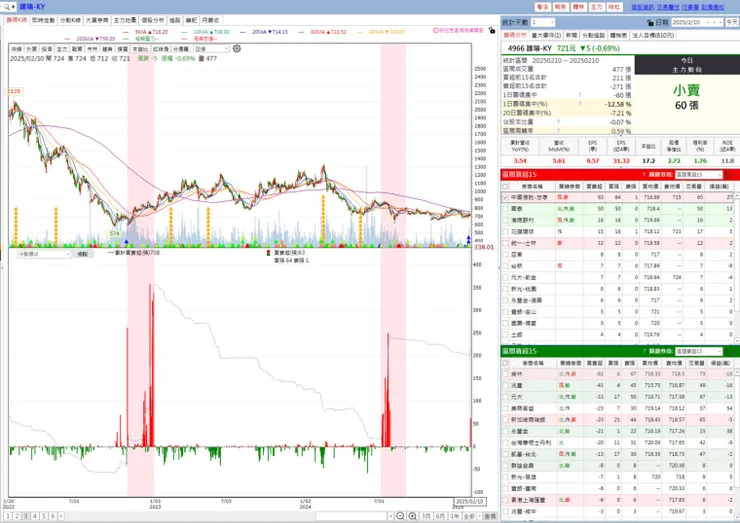Select the 元大-前金 row in buy list
This screenshot has height=523, width=740.
click(x=619, y=278)
